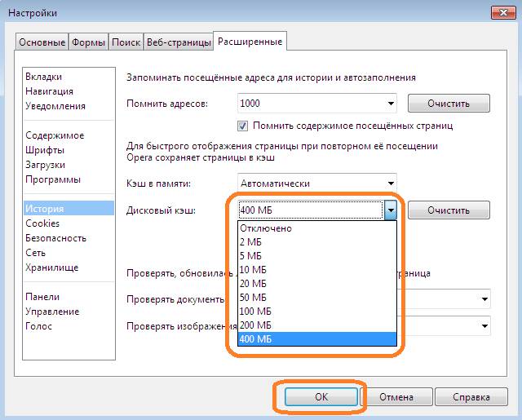Clear disk cache with the lower Очистить button
The height and width of the screenshot is (420, 522).
tap(449, 210)
